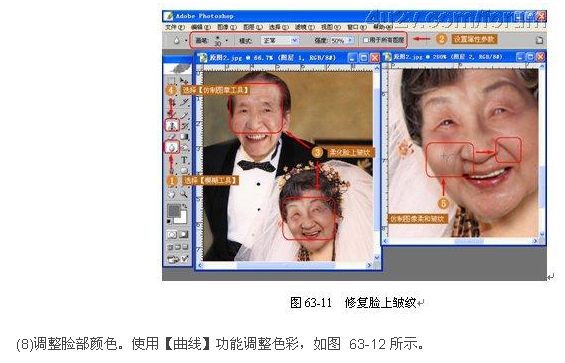Open the brush preset picker arrow
Image resolution: width=565 pixels, height=363 pixels.
(x=227, y=40)
